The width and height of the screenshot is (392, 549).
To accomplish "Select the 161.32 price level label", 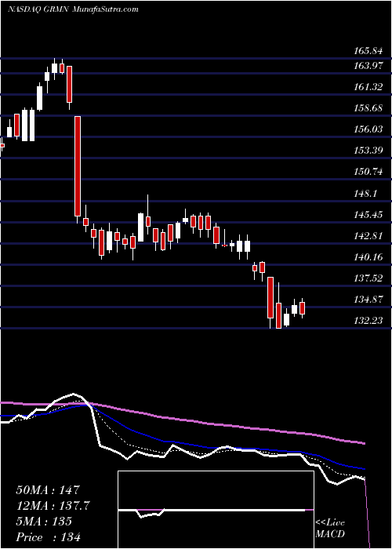I will tap(367, 87).
